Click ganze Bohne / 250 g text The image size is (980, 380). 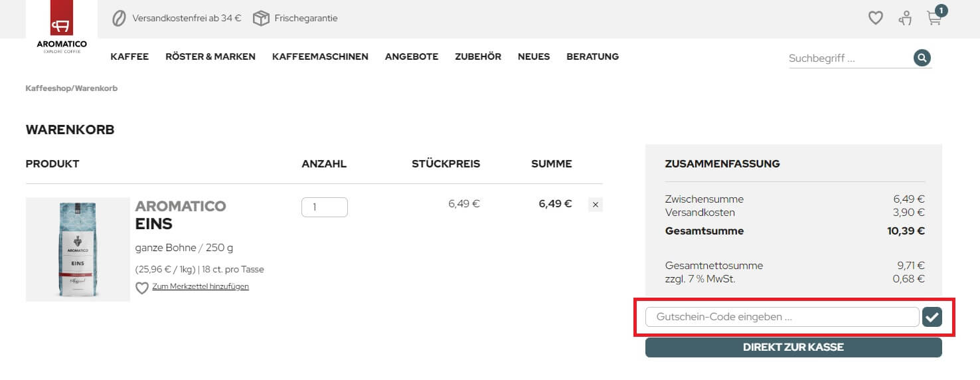tap(184, 248)
